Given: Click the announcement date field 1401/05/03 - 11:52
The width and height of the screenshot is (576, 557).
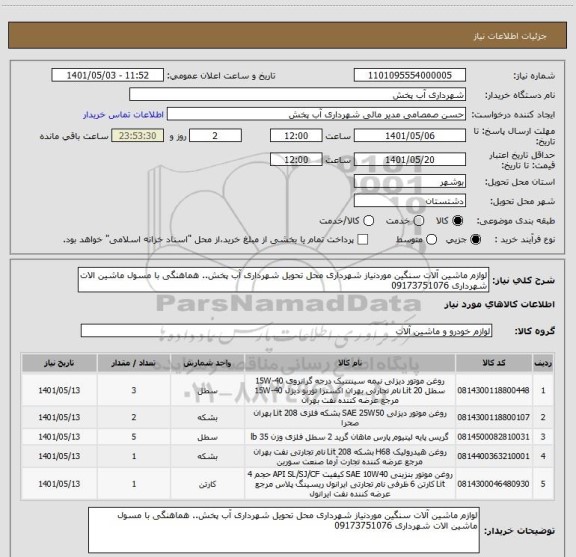Looking at the screenshot, I should coord(108,75).
